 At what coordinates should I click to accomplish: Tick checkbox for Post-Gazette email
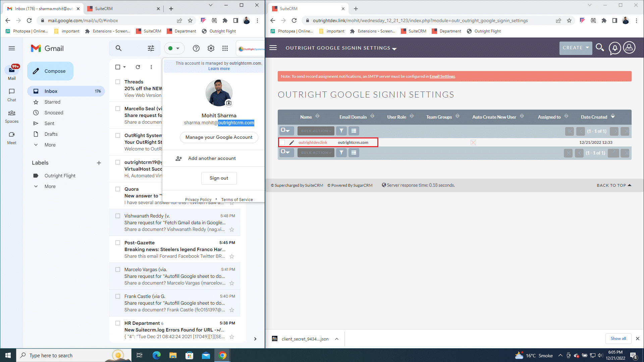point(118,243)
